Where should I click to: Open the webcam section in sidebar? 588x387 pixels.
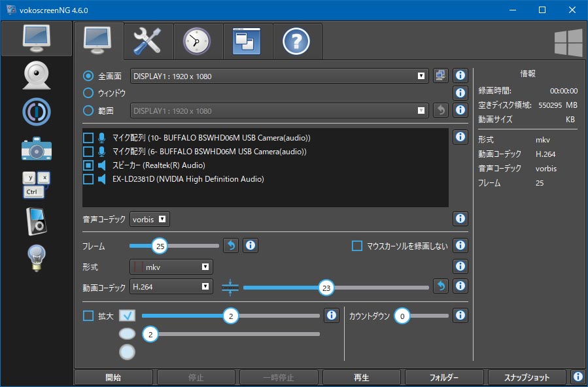(x=37, y=75)
